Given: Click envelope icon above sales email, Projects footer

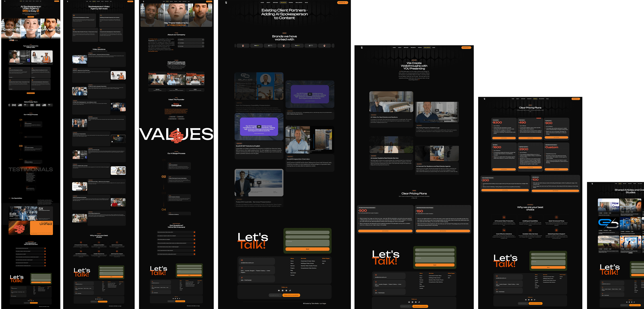Looking at the screenshot, I should click(x=242, y=260).
